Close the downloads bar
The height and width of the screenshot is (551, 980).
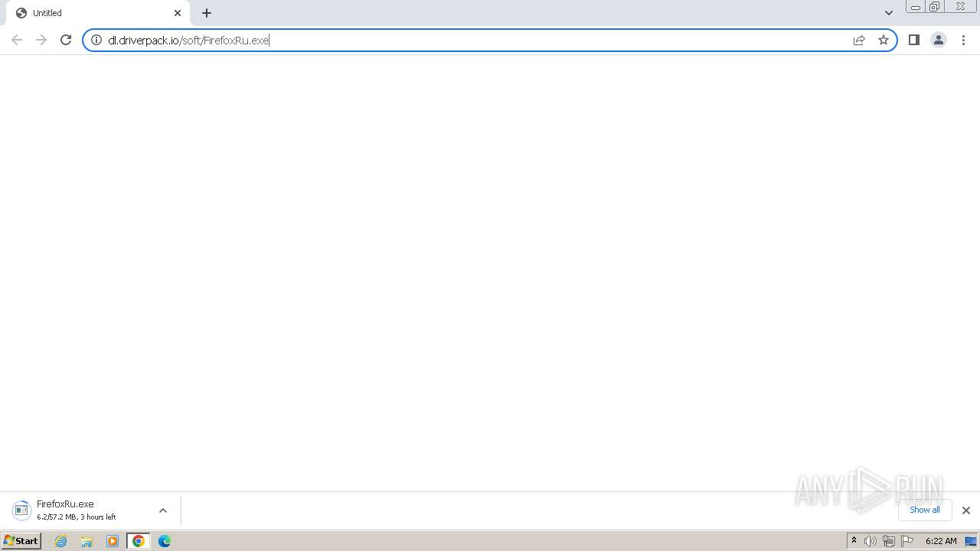[966, 510]
